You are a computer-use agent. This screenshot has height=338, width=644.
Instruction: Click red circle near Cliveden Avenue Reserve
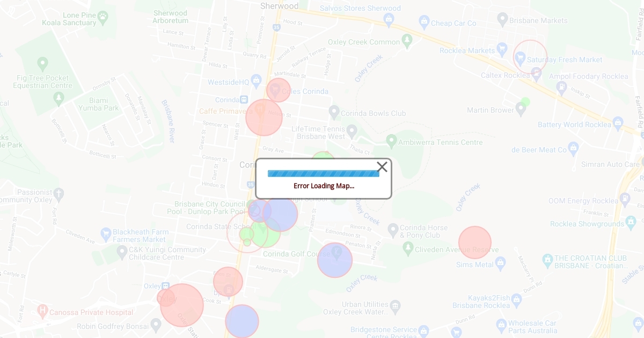[475, 243]
